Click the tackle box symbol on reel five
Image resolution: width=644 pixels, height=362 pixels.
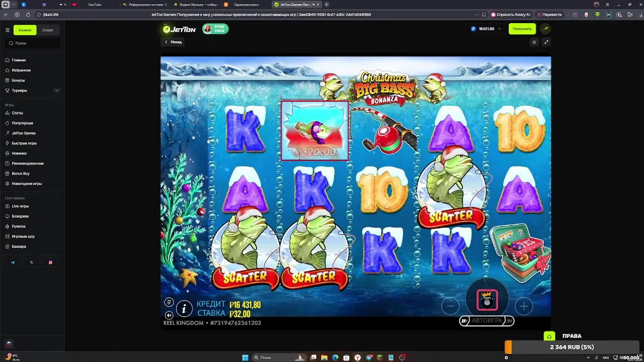coord(520,253)
